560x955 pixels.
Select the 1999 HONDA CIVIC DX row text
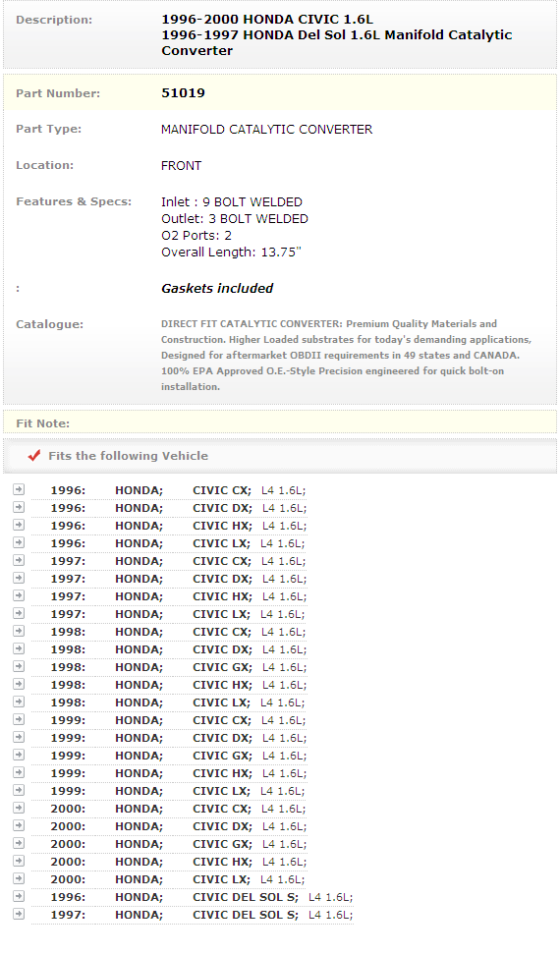tap(178, 738)
